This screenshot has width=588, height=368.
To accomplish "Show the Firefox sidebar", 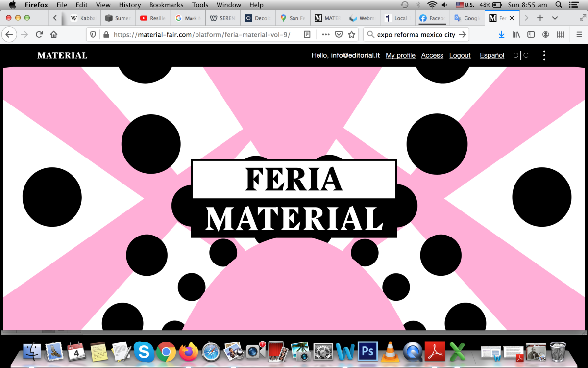I will coord(531,35).
